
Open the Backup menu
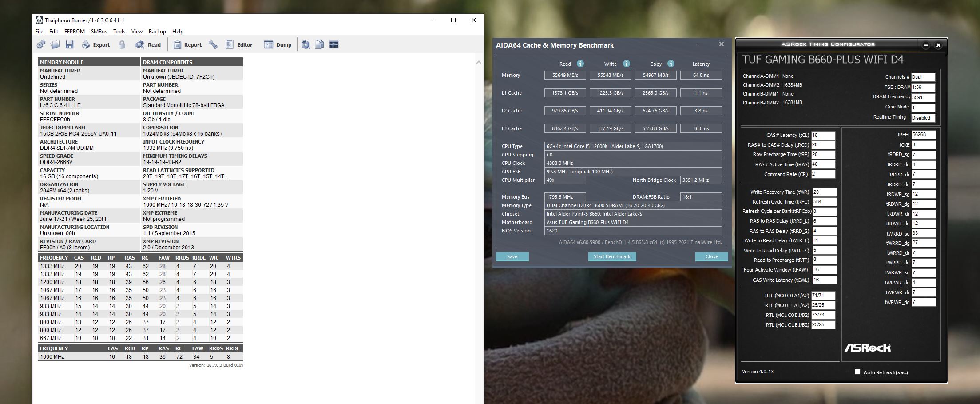(157, 32)
